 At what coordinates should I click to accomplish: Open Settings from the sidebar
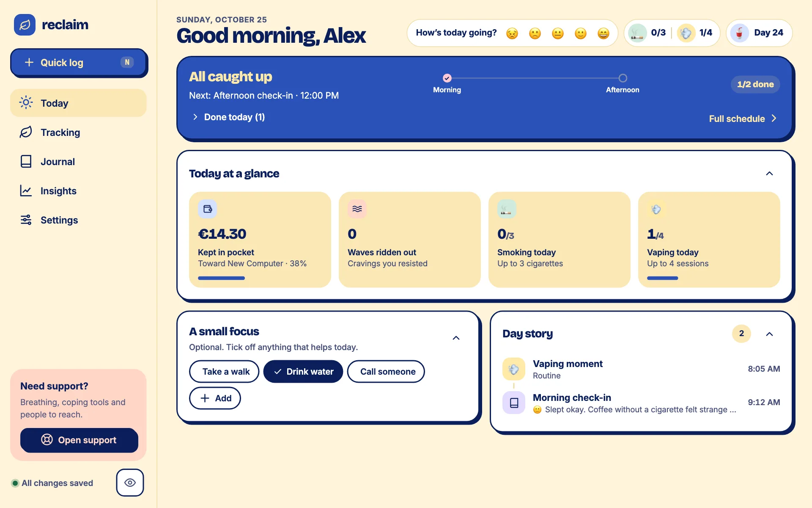(x=79, y=220)
